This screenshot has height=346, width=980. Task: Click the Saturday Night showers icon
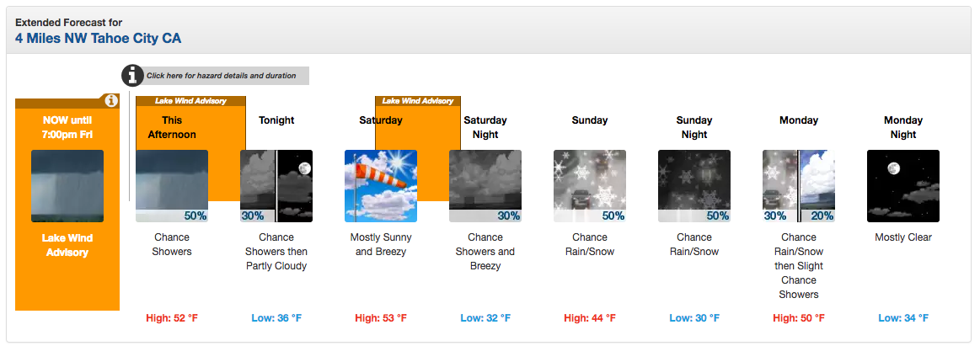point(485,186)
